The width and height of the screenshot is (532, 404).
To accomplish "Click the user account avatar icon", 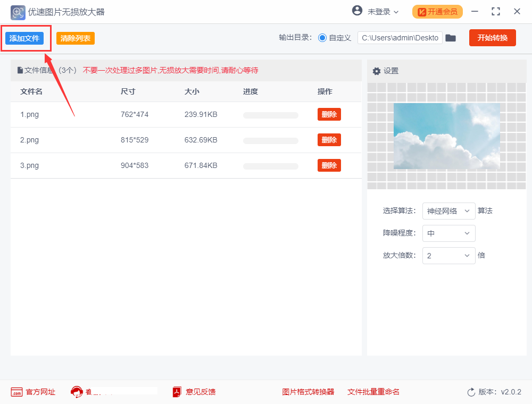I will [x=357, y=11].
